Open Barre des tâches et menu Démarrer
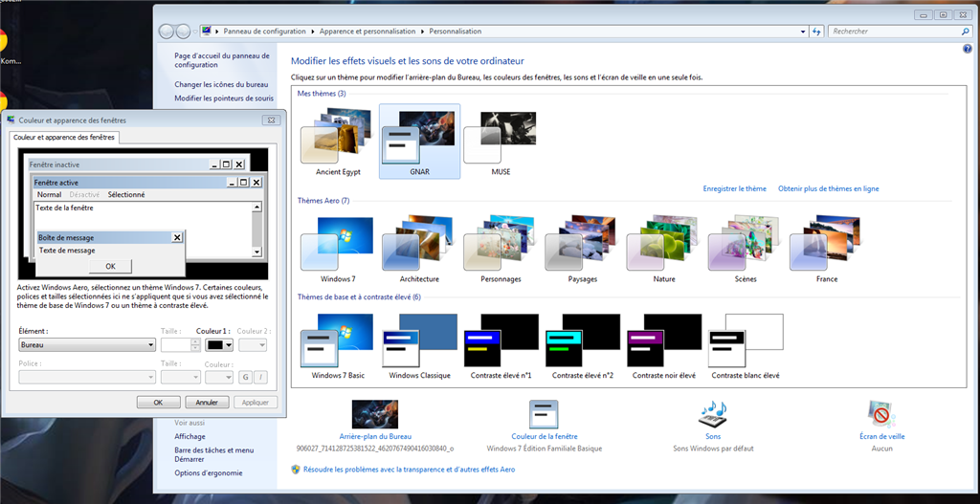980x504 pixels. 214,454
